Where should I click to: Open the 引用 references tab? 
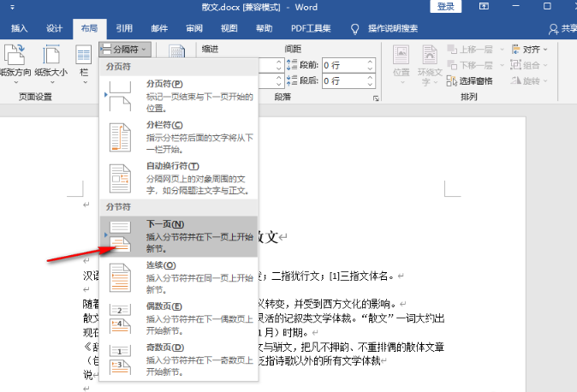coord(124,28)
